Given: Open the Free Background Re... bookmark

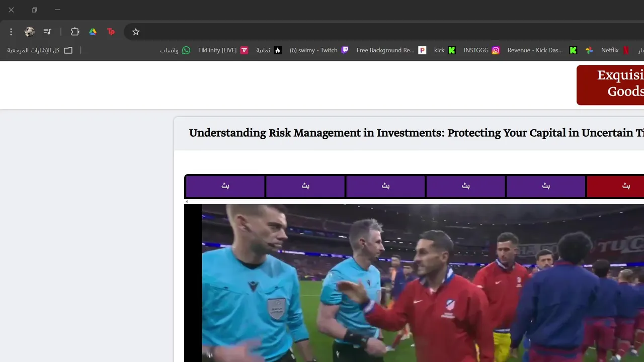Looking at the screenshot, I should pyautogui.click(x=391, y=50).
